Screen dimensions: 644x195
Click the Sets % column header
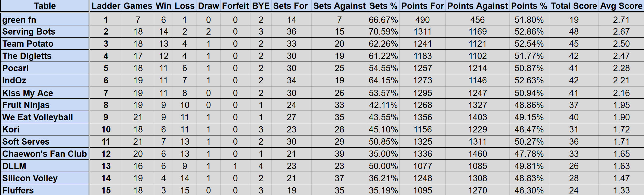pos(383,6)
